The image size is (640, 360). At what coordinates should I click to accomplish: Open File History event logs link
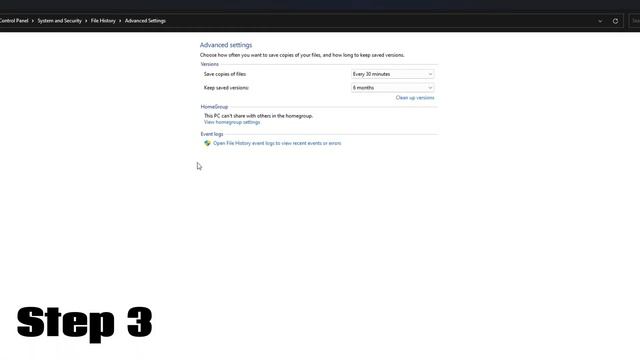(277, 143)
